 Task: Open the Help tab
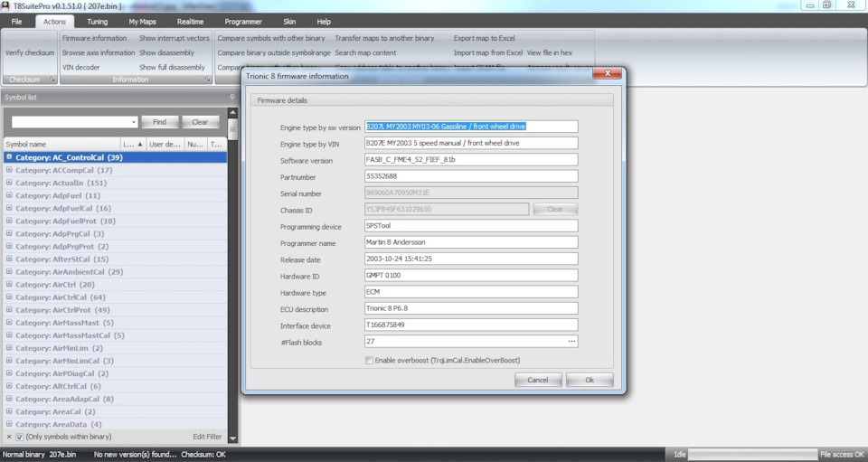coord(324,22)
